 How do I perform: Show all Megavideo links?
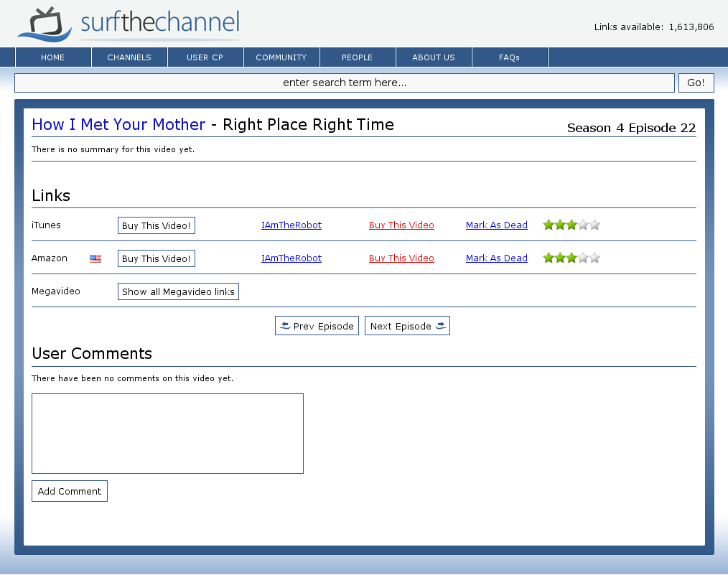[178, 291]
